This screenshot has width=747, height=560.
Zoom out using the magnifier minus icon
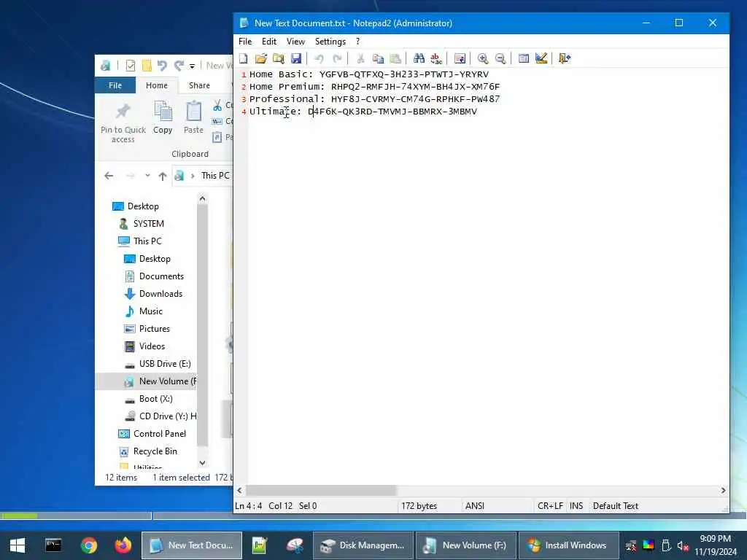[x=500, y=58]
